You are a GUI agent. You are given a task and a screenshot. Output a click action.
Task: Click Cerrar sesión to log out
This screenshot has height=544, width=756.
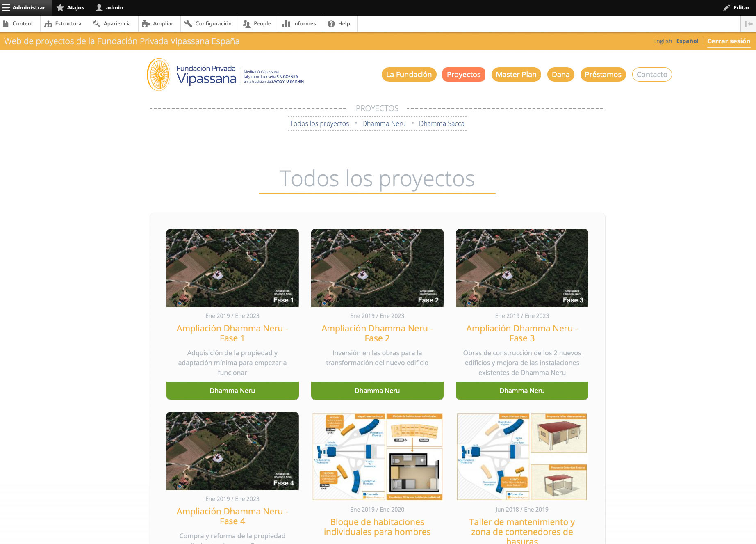[729, 41]
